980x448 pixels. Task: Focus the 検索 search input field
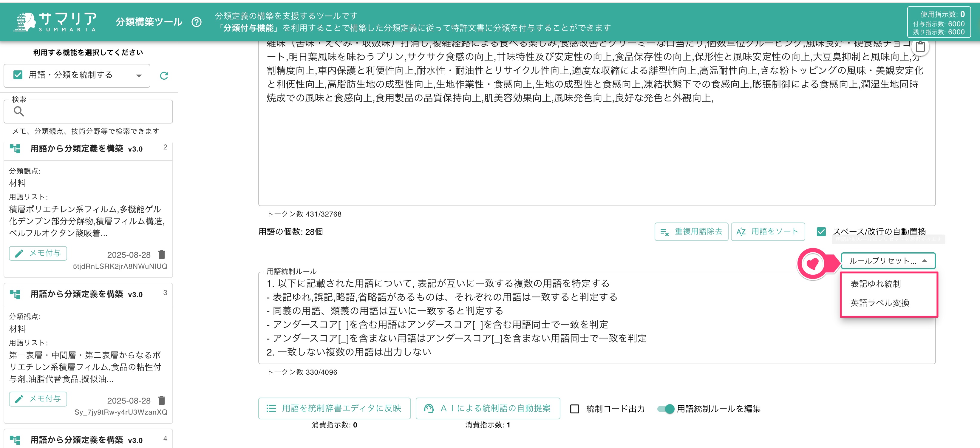coord(88,111)
